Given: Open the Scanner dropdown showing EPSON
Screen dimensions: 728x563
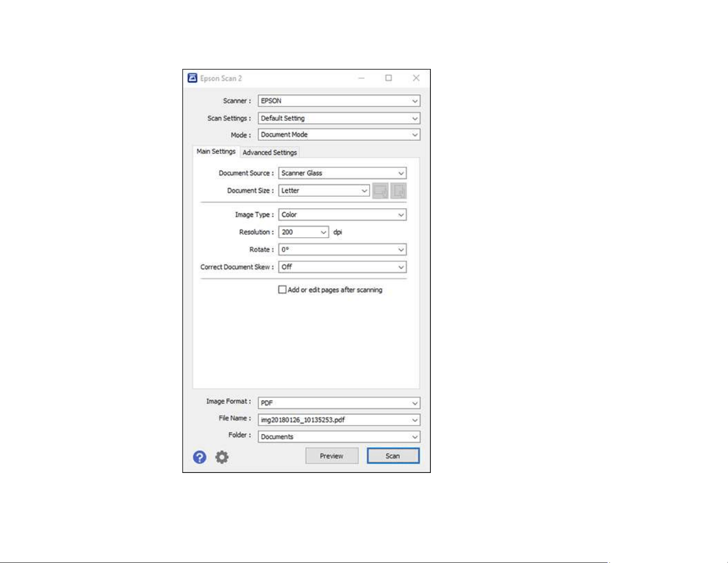Looking at the screenshot, I should (x=339, y=101).
